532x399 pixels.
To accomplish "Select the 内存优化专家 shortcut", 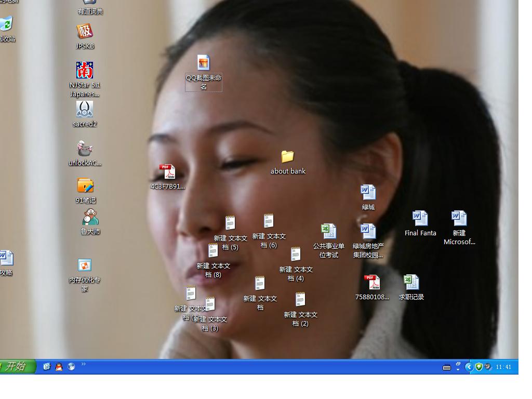I will [85, 265].
